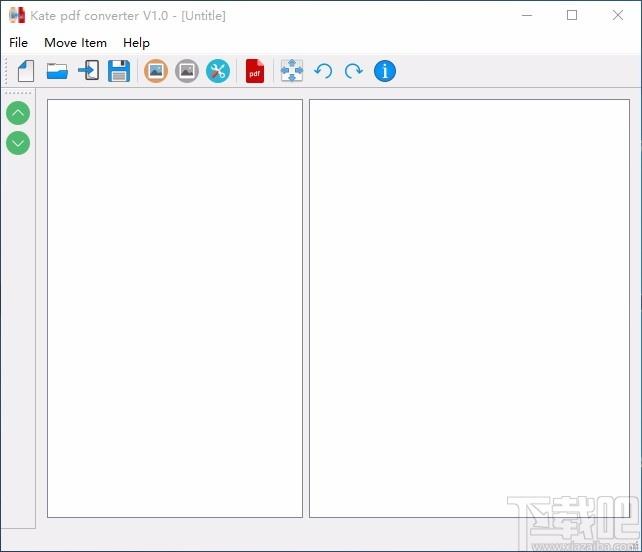Click the gray-ringed image icon
642x552 pixels.
click(187, 71)
